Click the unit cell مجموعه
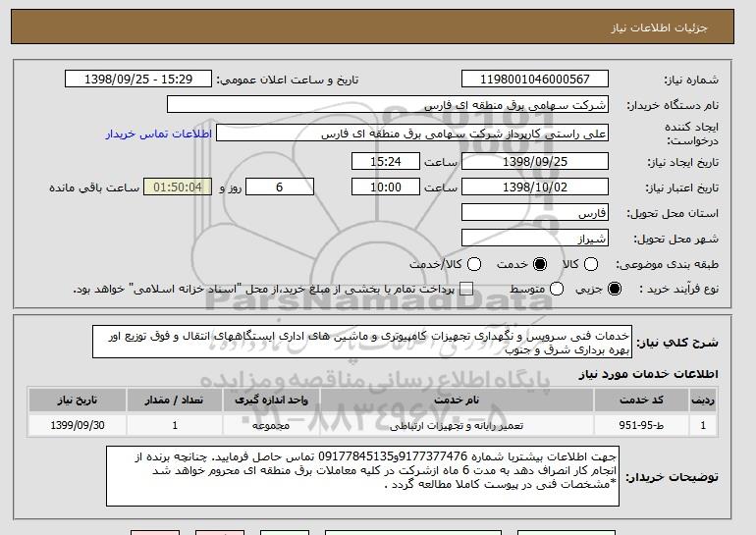 click(x=271, y=426)
